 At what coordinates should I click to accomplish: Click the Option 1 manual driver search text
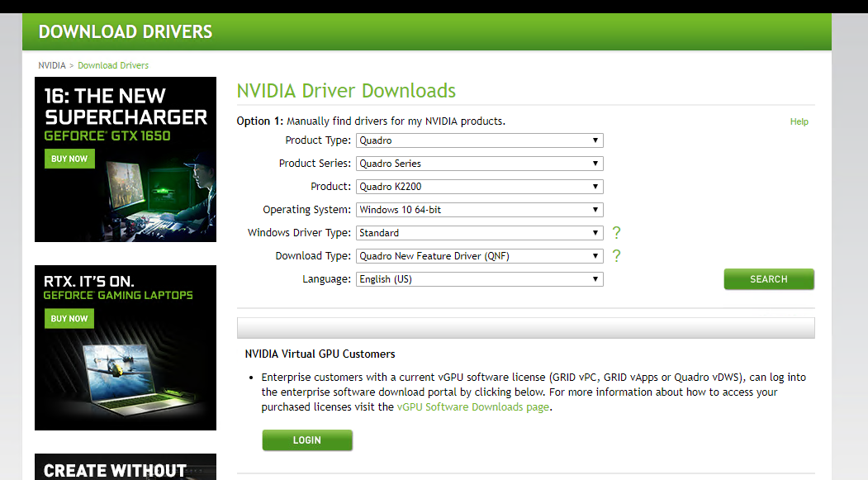tap(371, 121)
